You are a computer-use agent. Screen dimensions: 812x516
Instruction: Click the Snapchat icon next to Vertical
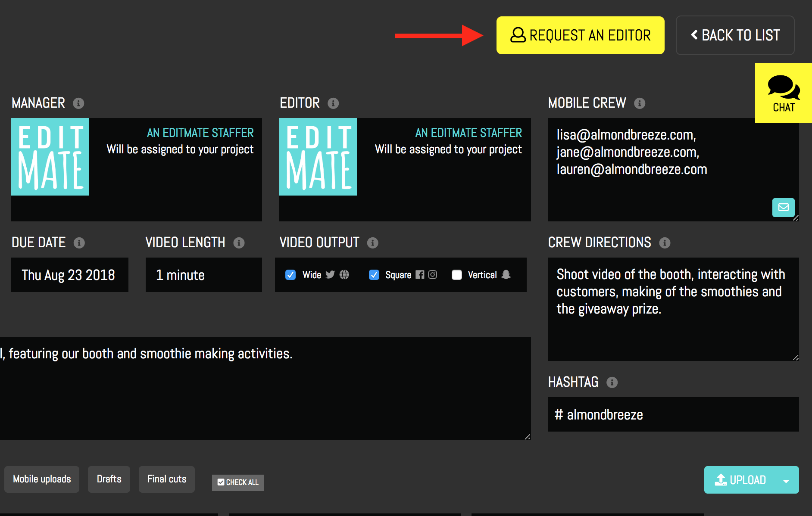point(506,275)
